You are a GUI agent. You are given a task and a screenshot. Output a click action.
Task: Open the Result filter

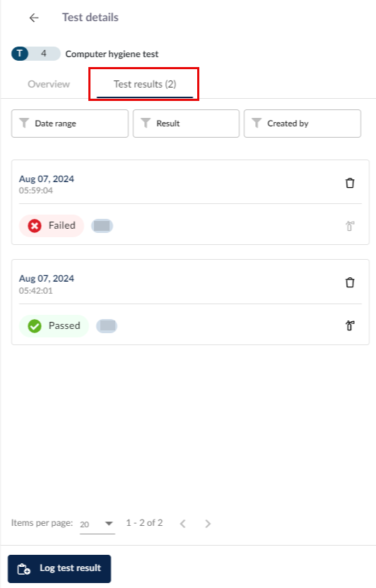coord(186,124)
